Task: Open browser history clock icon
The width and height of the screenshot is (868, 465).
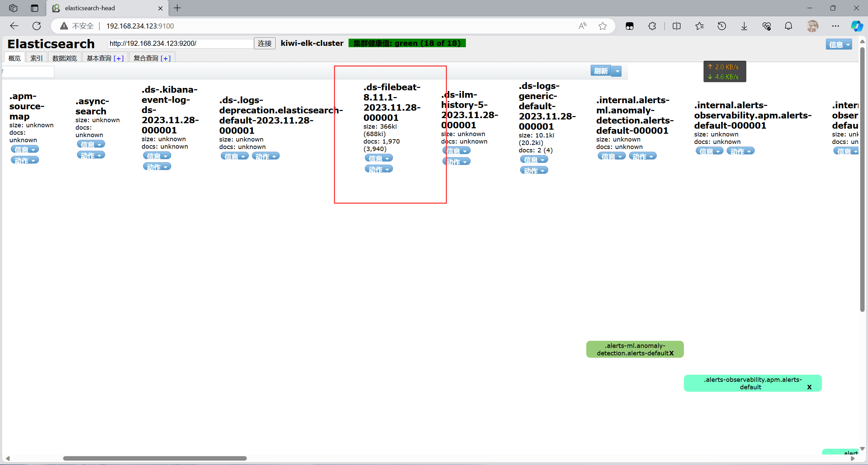Action: 722,26
